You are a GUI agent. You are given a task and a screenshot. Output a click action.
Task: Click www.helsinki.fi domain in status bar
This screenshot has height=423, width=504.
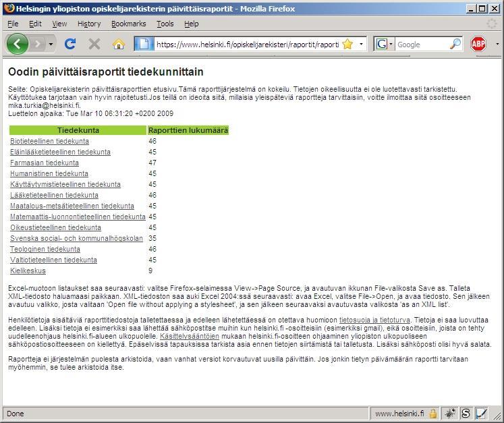399,414
